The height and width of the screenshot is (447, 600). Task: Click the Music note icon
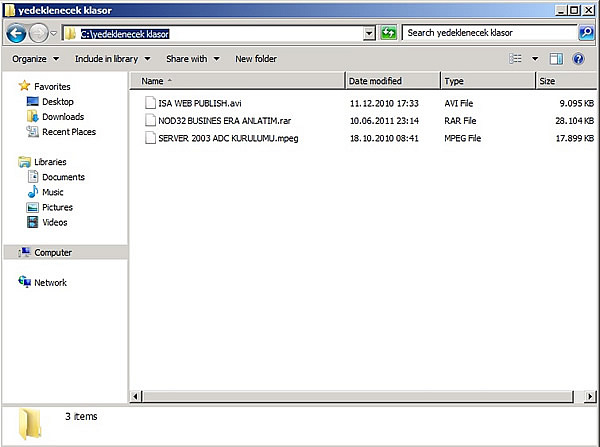click(33, 192)
